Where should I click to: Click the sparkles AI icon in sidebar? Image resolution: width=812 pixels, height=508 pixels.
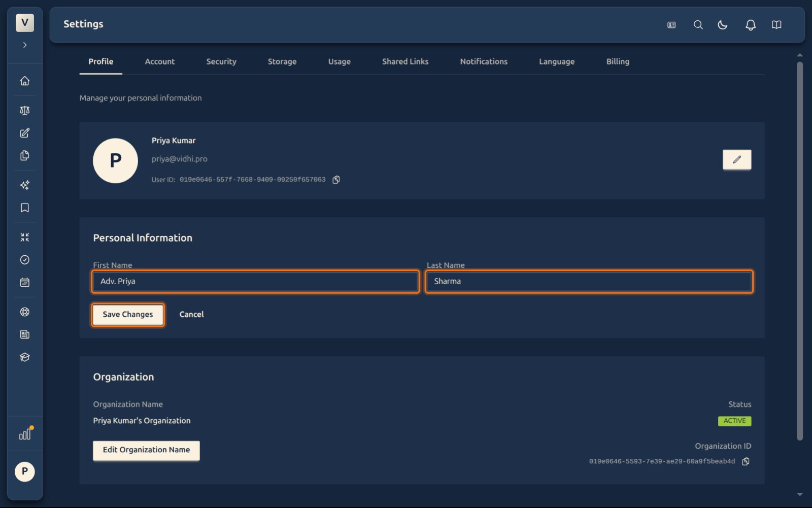coord(25,185)
